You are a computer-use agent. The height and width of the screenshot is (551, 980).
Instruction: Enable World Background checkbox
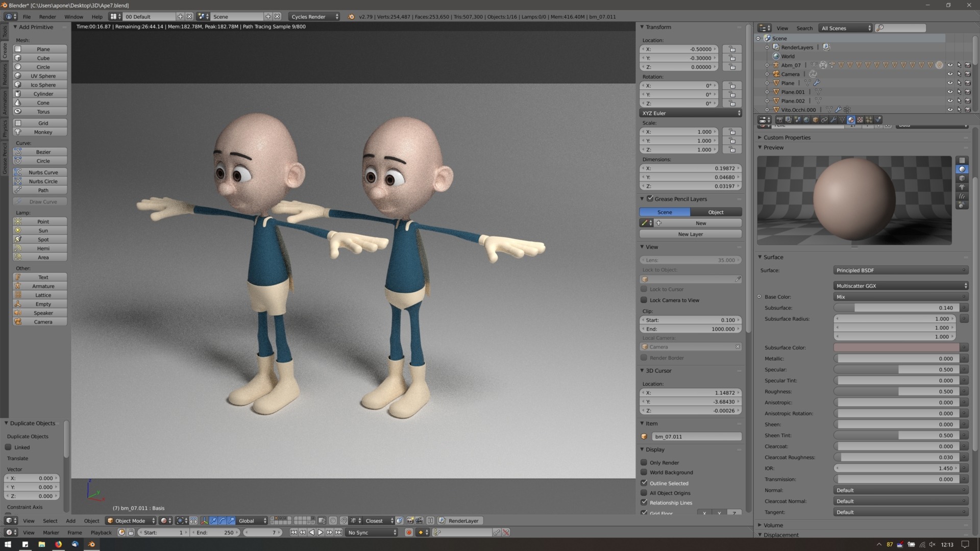pos(644,472)
